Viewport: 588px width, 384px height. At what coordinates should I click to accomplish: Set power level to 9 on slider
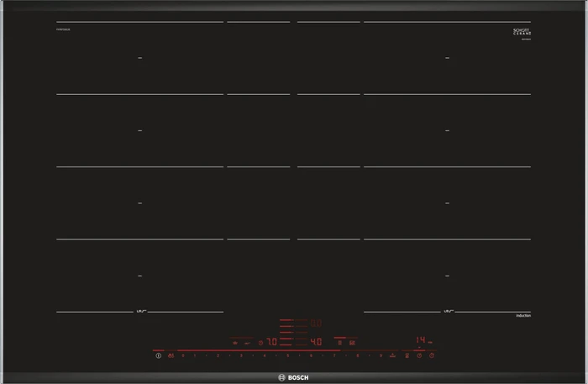[381, 355]
